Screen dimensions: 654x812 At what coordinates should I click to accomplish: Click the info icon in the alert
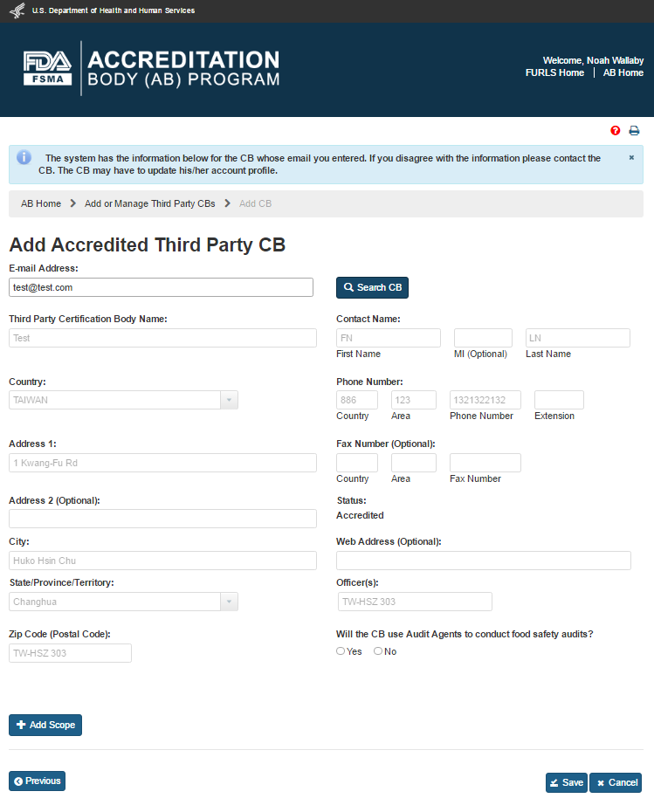(24, 158)
